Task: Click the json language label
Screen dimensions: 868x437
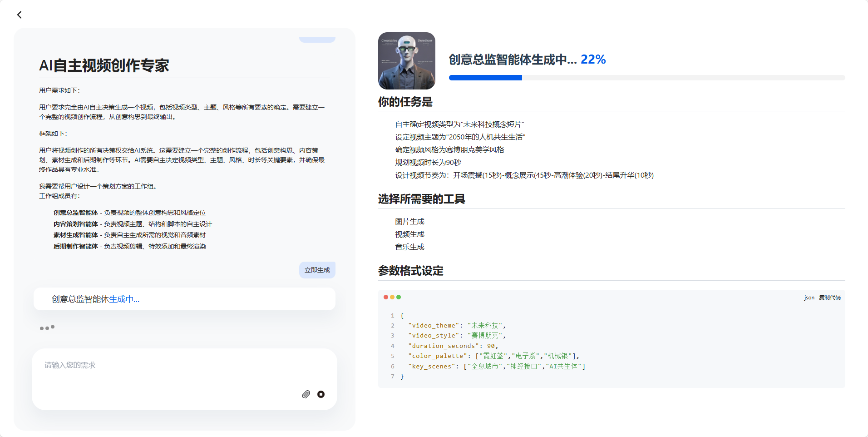Action: coord(809,298)
